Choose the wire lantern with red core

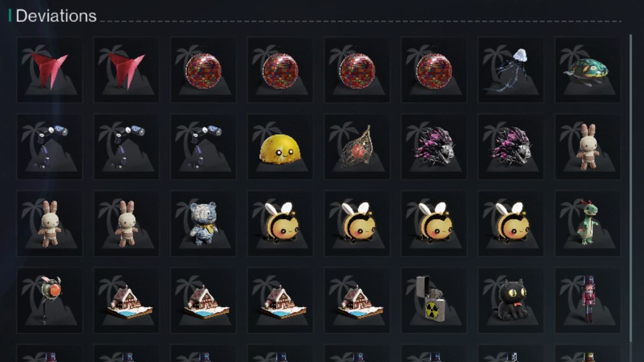point(357,146)
